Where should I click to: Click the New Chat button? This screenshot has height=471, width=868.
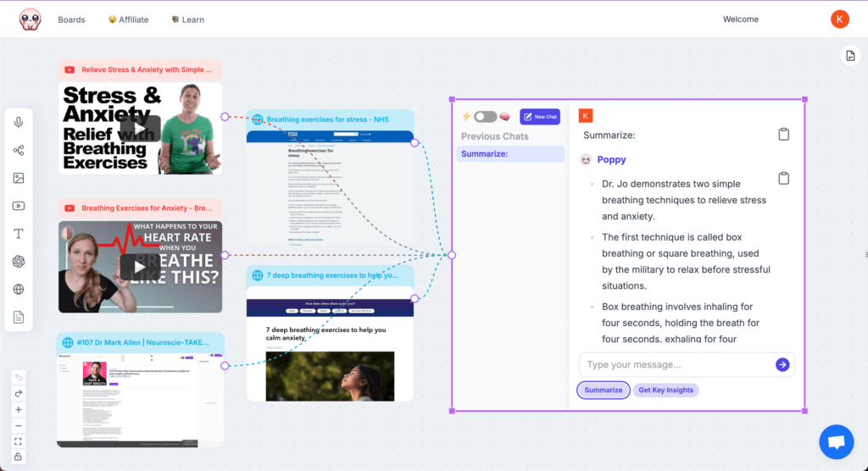540,117
